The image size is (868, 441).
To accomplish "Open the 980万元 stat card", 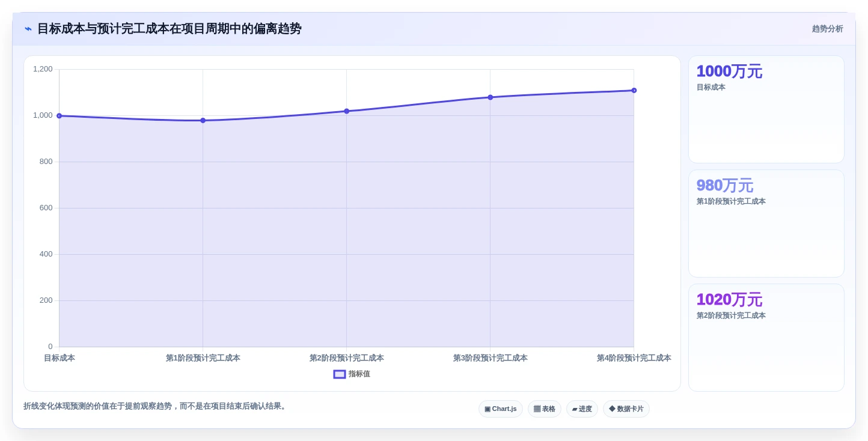I will tap(766, 224).
